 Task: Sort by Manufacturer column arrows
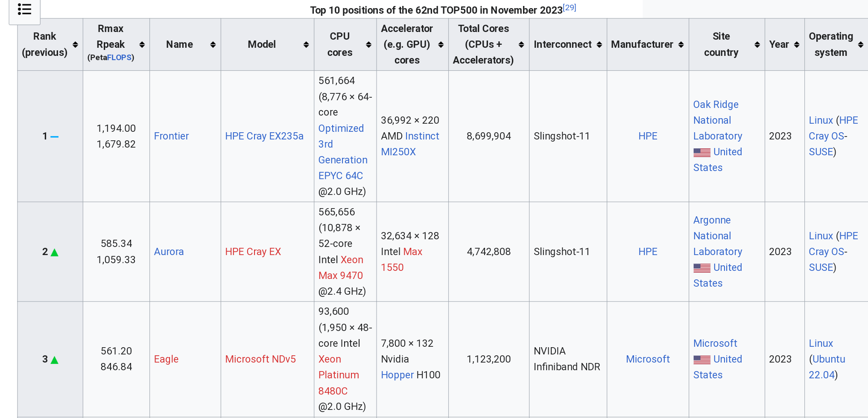(x=681, y=45)
